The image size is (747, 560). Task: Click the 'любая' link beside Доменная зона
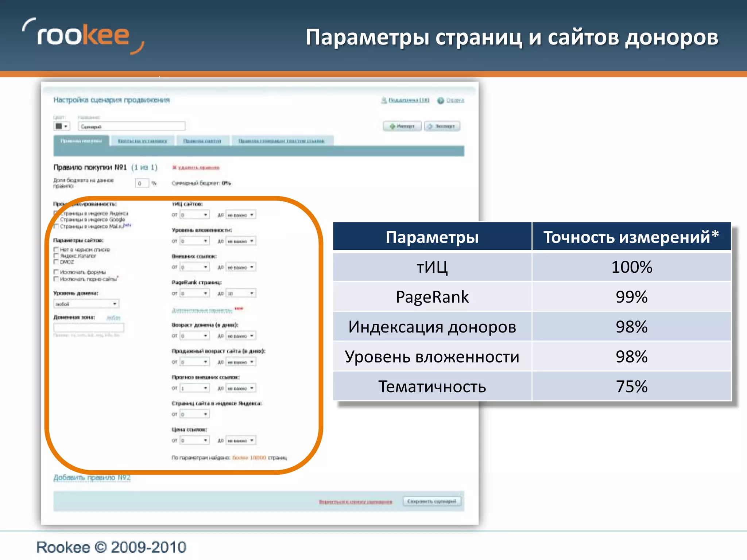tap(113, 318)
